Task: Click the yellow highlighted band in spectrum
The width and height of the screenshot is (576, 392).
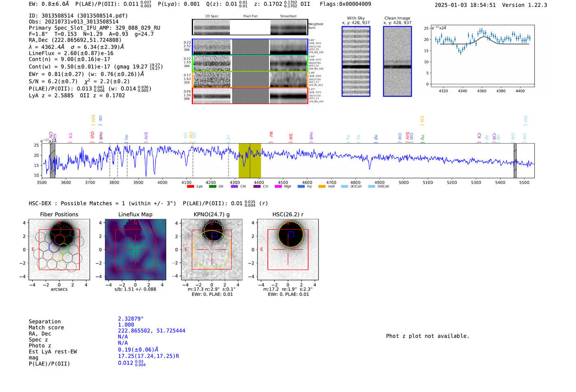Action: (250, 160)
